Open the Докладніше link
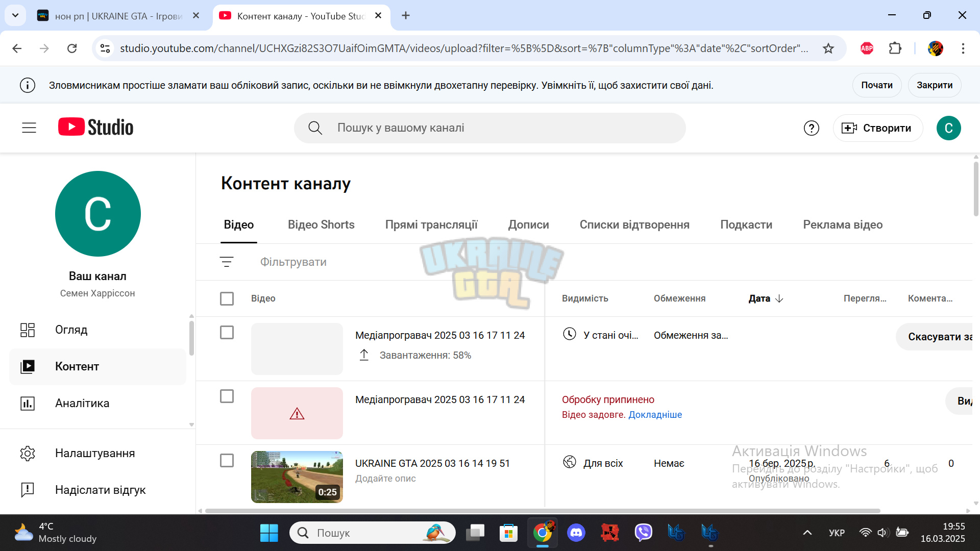Image resolution: width=980 pixels, height=551 pixels. [x=655, y=415]
